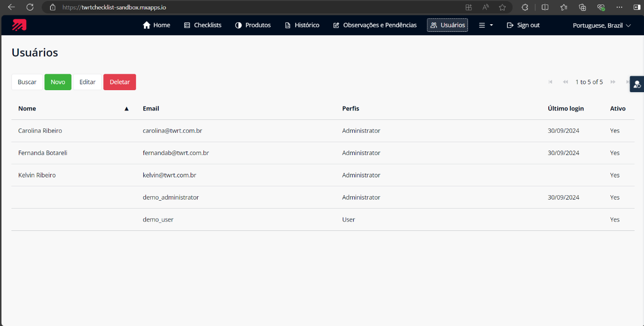This screenshot has width=644, height=326.
Task: View site information via the lock icon
Action: pyautogui.click(x=53, y=7)
